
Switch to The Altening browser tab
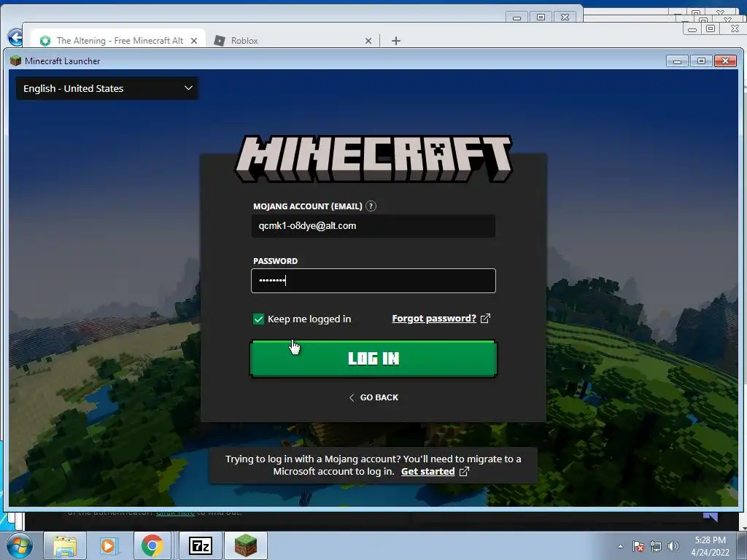pos(117,41)
